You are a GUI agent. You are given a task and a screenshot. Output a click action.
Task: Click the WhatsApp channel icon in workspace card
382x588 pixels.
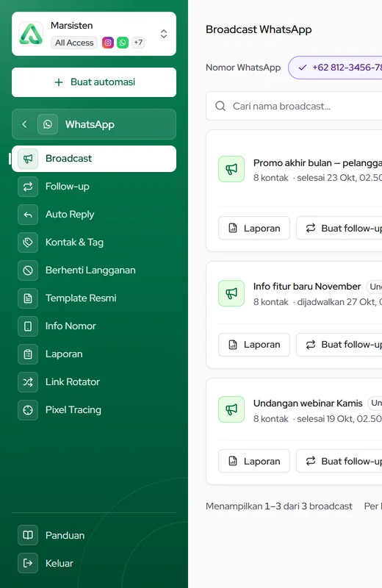pyautogui.click(x=123, y=43)
